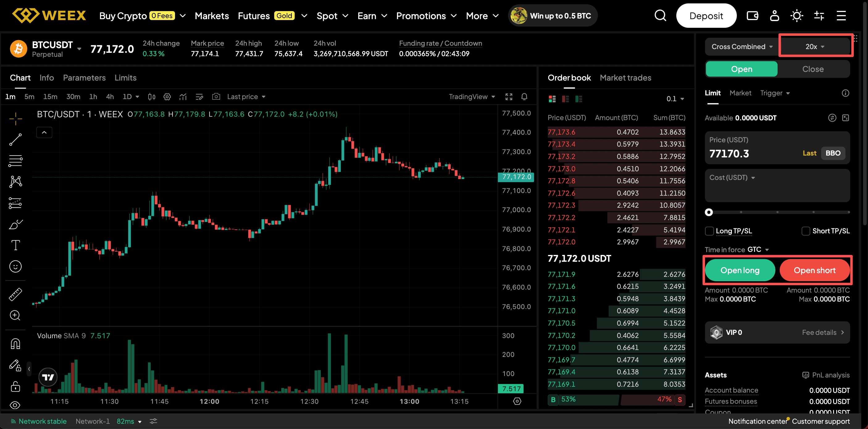The height and width of the screenshot is (429, 868).
Task: Open the hamburger menu icon
Action: 841,15
